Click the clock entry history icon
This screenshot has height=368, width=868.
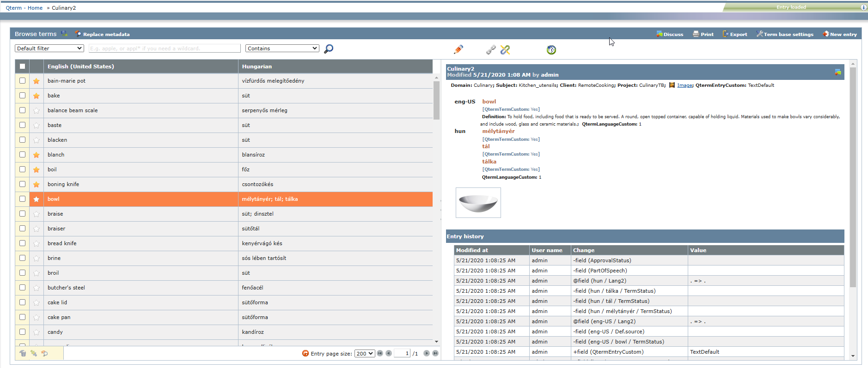coord(551,50)
